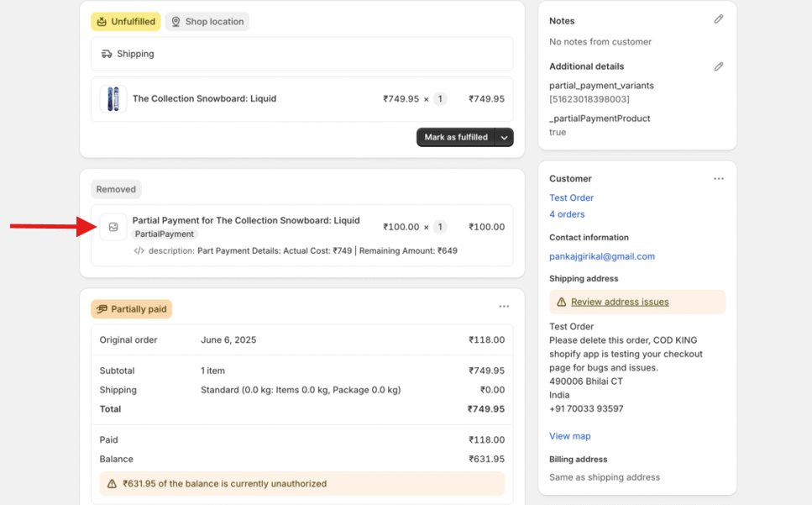Open Review address issues link
Screen dimensions: 812x505
point(620,302)
